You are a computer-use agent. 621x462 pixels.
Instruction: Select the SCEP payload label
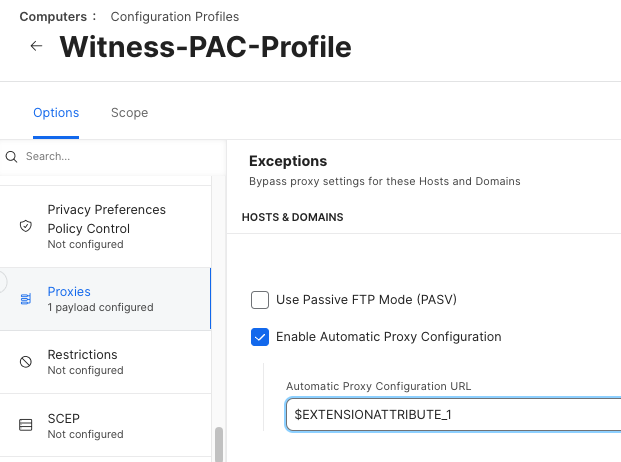[x=63, y=418]
